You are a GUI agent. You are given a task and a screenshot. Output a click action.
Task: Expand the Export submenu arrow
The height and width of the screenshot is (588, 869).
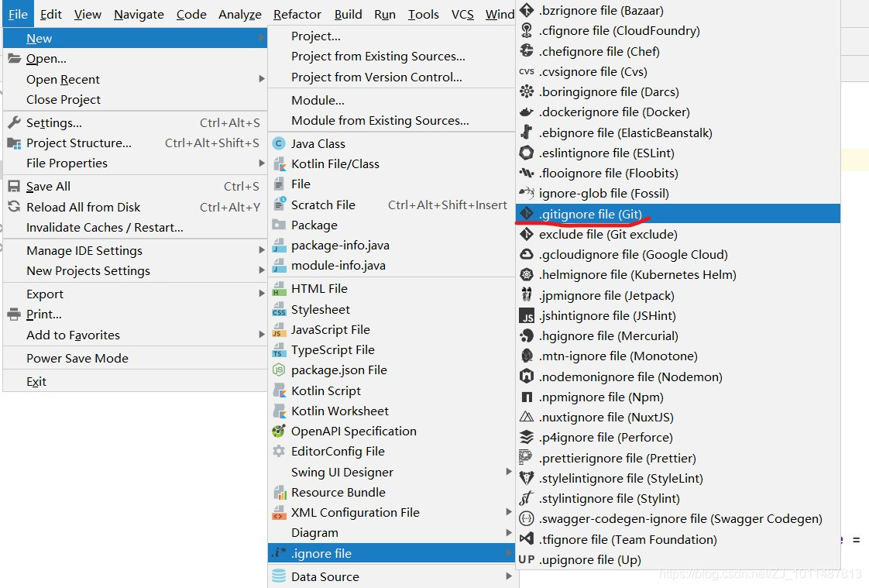pyautogui.click(x=262, y=294)
